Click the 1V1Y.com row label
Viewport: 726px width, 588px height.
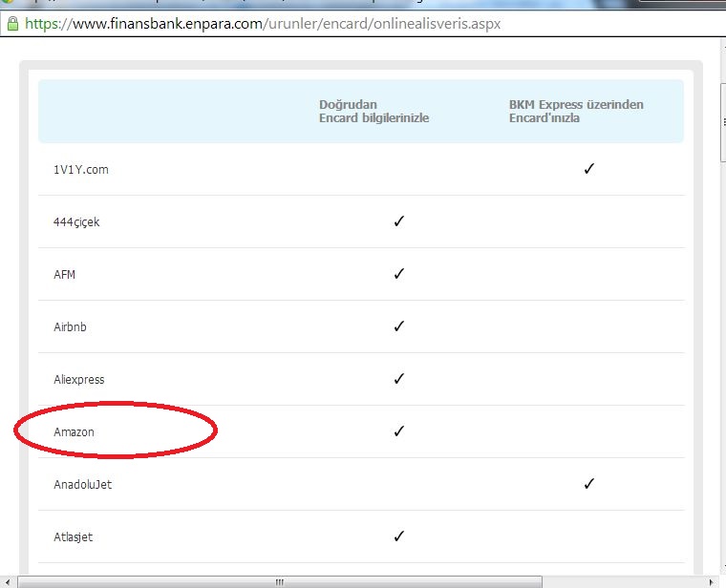[x=81, y=169]
